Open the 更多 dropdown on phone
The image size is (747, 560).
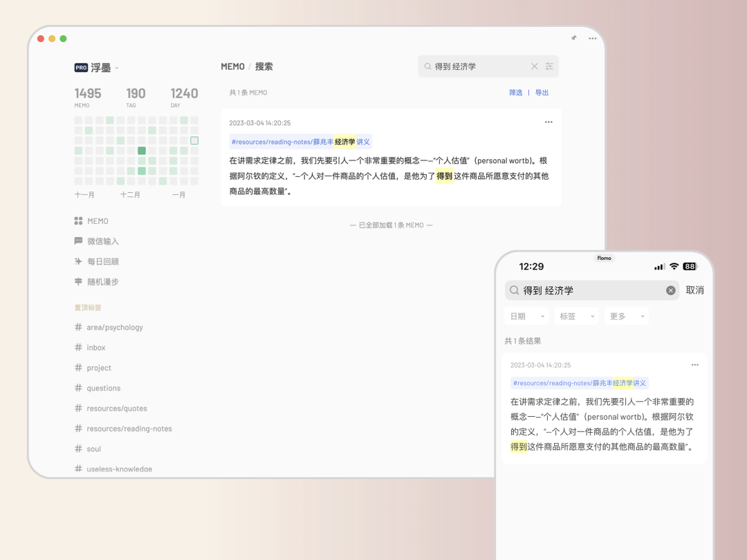(627, 316)
